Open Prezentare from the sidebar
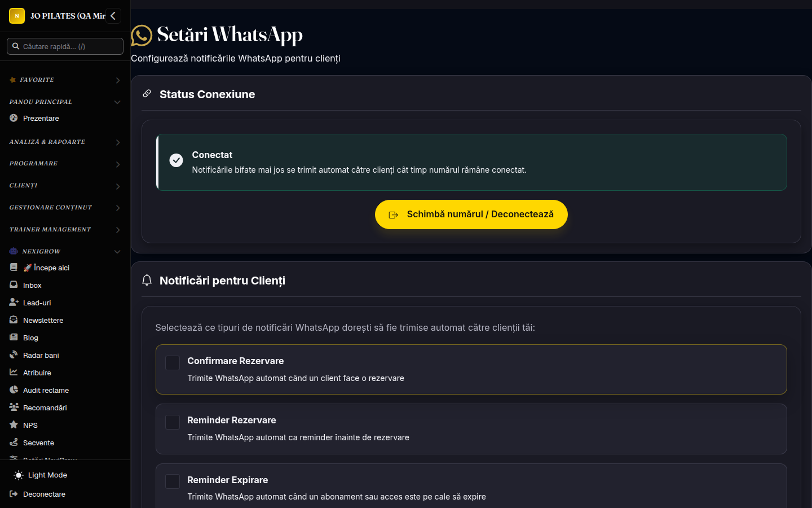The image size is (812, 508). click(65, 118)
